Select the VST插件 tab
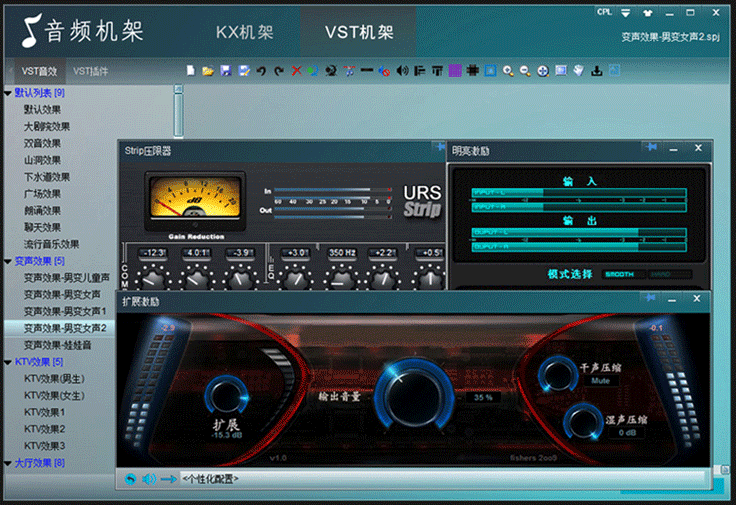Screen dimensions: 736x505 [x=91, y=71]
